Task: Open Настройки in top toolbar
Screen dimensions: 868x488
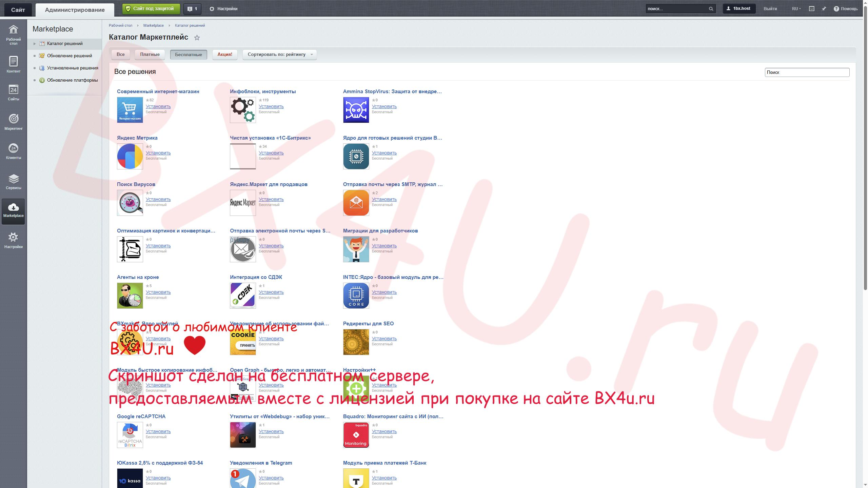Action: [x=223, y=9]
